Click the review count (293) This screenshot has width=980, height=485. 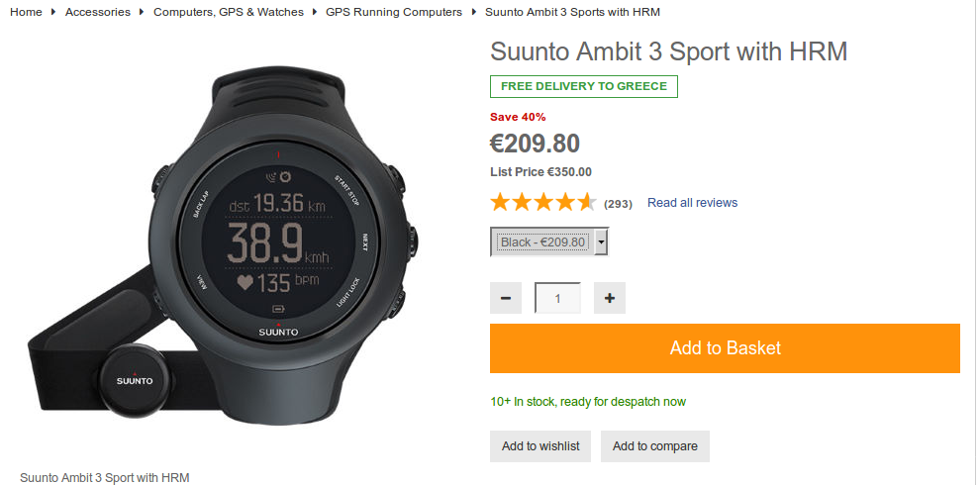coord(618,204)
